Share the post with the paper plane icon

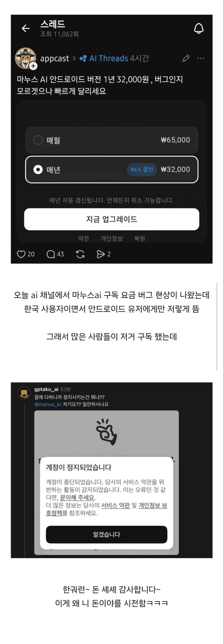100,254
